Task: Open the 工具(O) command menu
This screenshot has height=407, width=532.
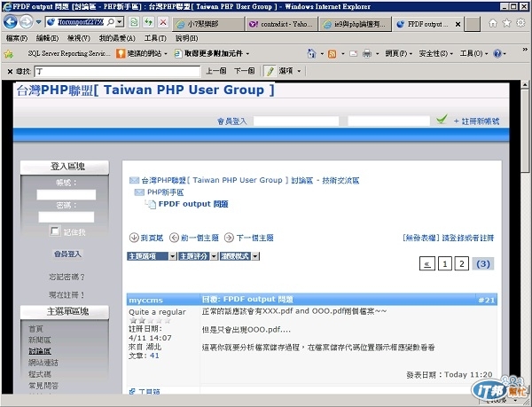Action: [473, 53]
